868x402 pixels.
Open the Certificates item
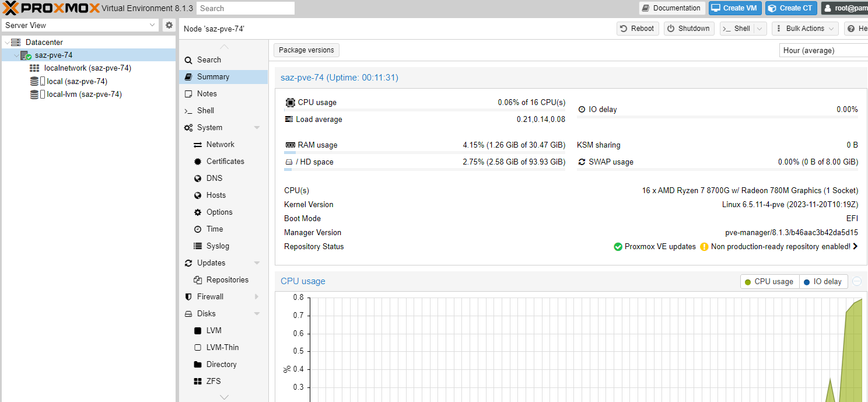pyautogui.click(x=223, y=161)
